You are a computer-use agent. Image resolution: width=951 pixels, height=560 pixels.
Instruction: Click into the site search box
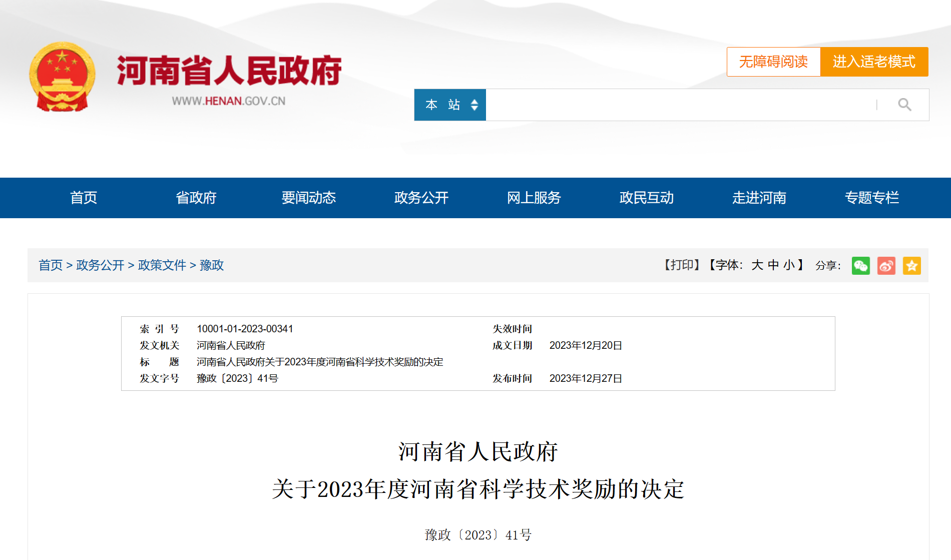[x=681, y=105]
